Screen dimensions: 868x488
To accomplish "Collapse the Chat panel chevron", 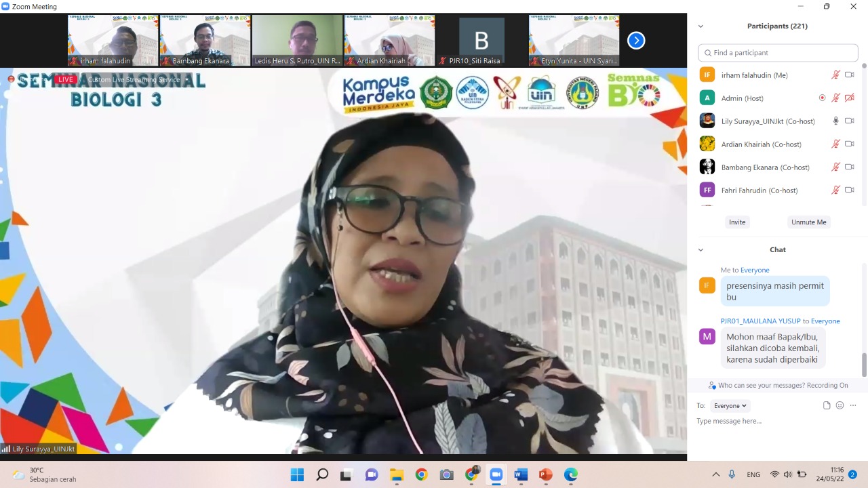I will (701, 250).
